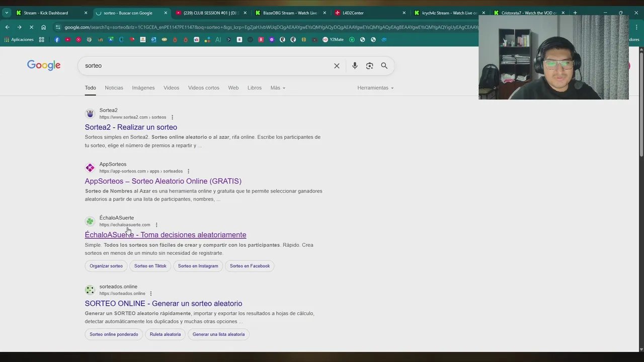644x362 pixels.
Task: Open the 'sk' bookmark icon
Action: (197, 40)
